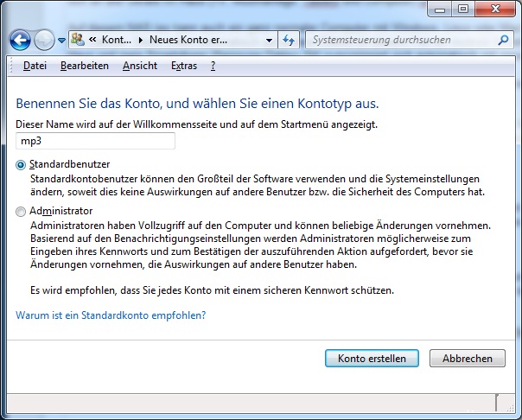Viewport: 522px width, 420px height.
Task: Click the Abbrechen button
Action: click(468, 359)
